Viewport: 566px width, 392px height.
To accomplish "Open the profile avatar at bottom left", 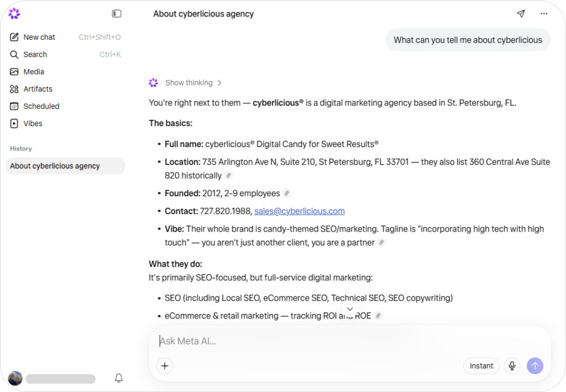I will tap(15, 378).
